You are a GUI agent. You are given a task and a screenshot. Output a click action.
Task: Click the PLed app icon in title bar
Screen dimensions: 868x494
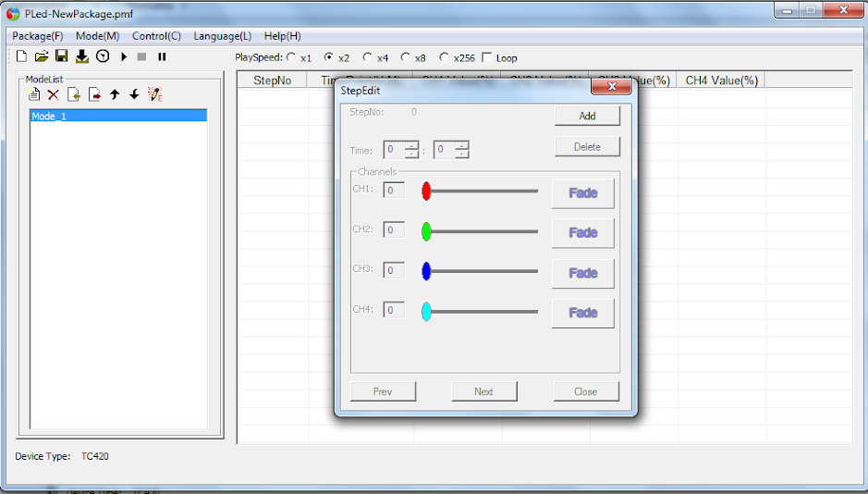(13, 14)
